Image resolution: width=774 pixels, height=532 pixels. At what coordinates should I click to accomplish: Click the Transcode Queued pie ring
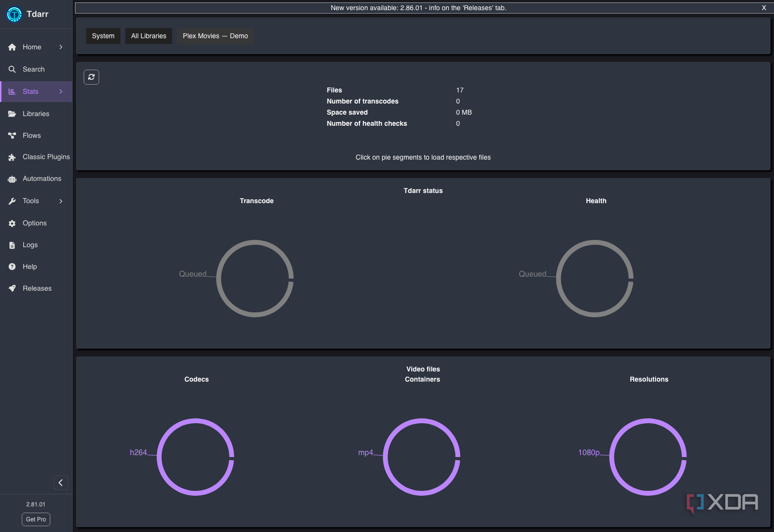(x=255, y=279)
